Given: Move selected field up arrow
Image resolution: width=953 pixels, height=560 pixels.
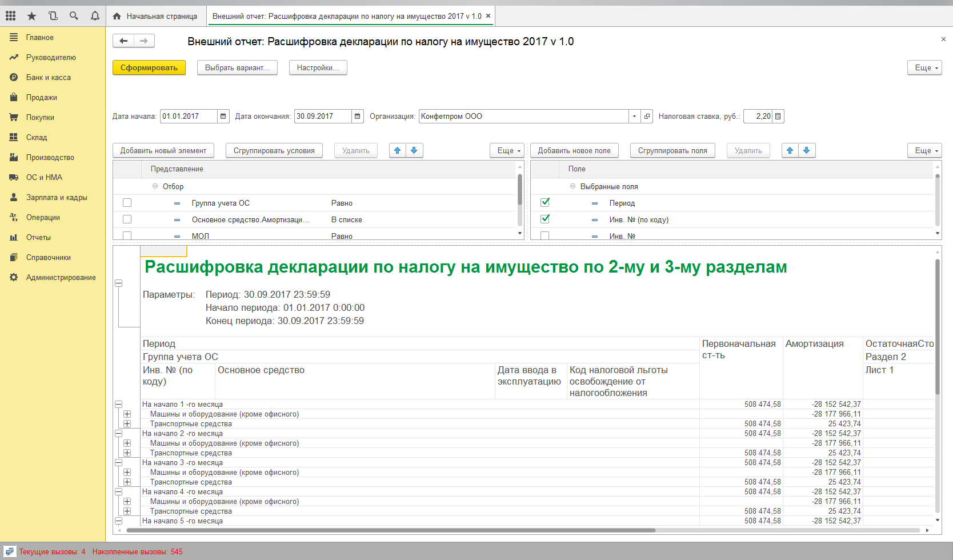Looking at the screenshot, I should [790, 150].
